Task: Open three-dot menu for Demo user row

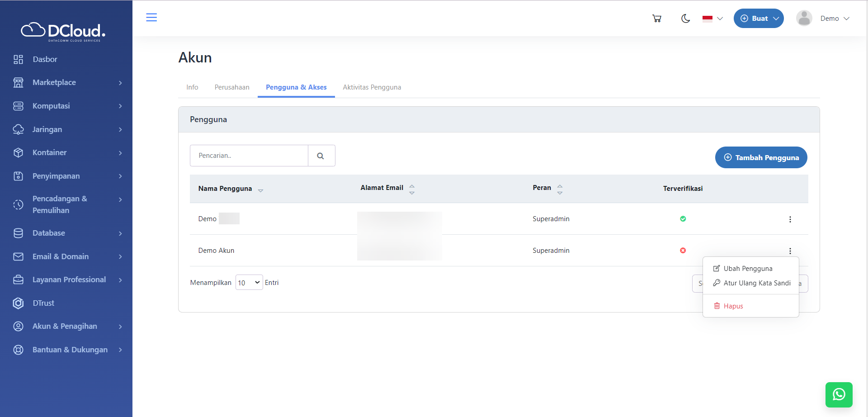Action: [x=790, y=219]
